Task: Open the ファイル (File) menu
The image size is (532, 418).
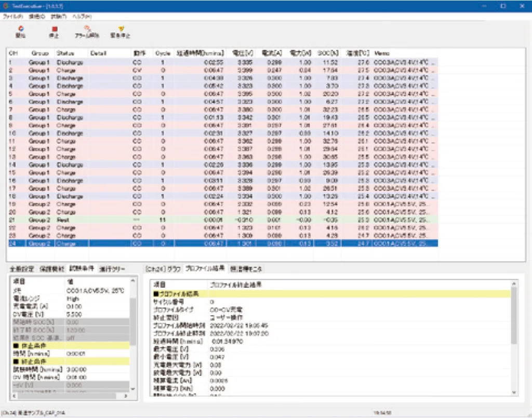Action: [x=13, y=17]
